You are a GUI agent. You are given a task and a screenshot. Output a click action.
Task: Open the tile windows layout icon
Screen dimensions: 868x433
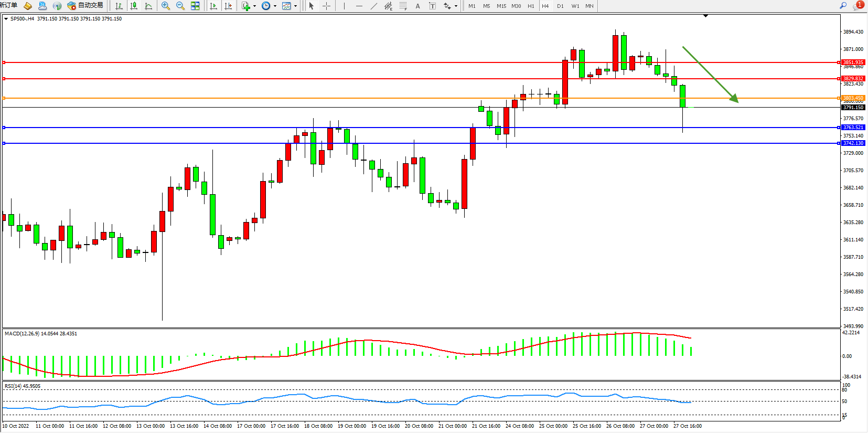(195, 6)
